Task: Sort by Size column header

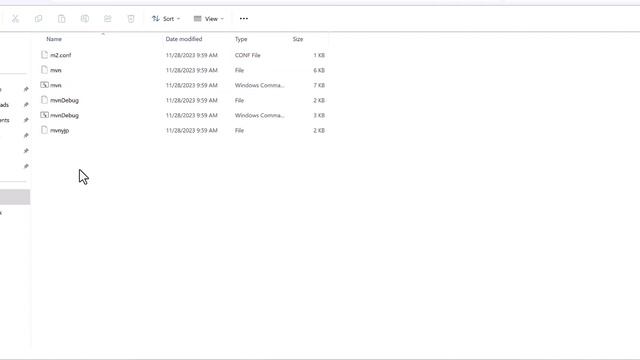Action: 298,39
